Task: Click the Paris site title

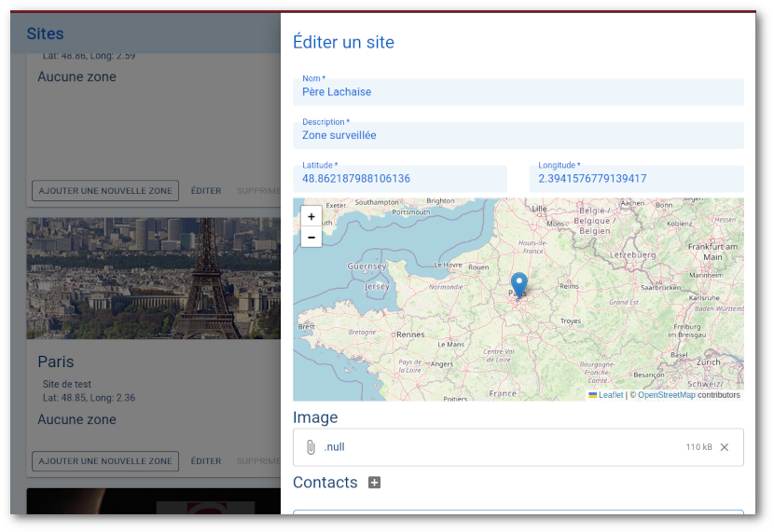Action: (x=56, y=361)
